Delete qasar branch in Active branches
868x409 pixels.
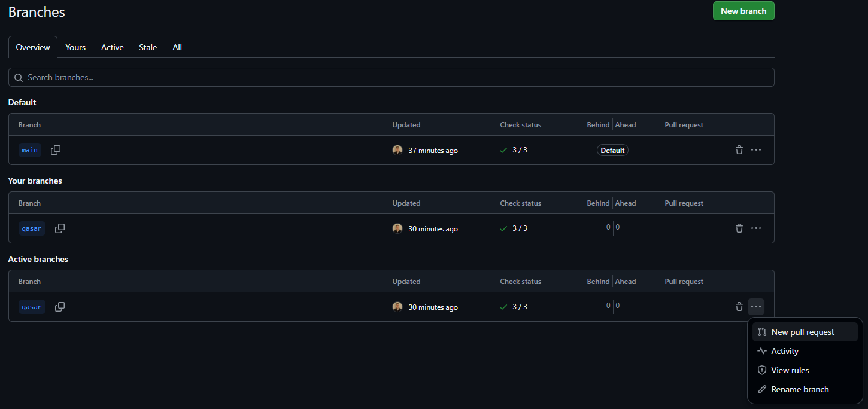(x=739, y=307)
